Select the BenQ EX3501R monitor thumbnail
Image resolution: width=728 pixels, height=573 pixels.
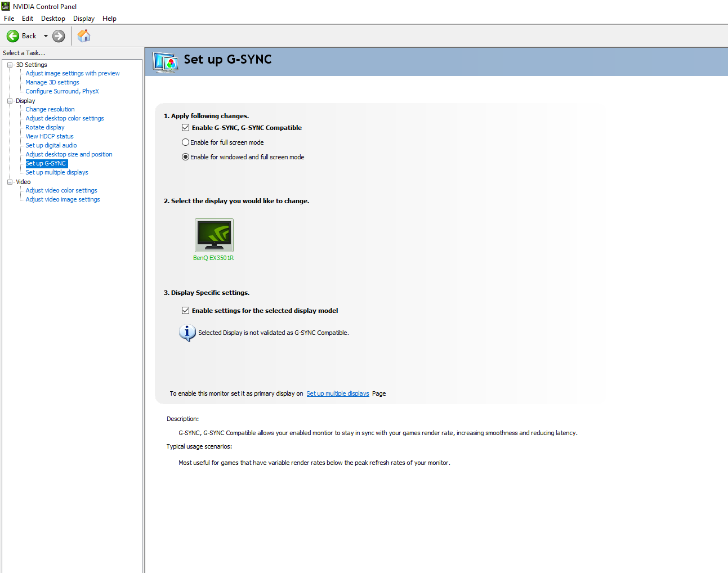[214, 235]
